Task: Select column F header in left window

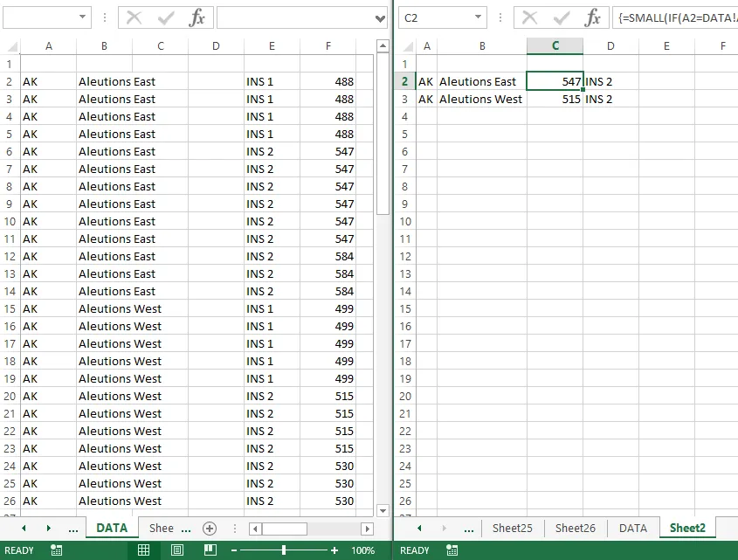Action: (x=328, y=46)
